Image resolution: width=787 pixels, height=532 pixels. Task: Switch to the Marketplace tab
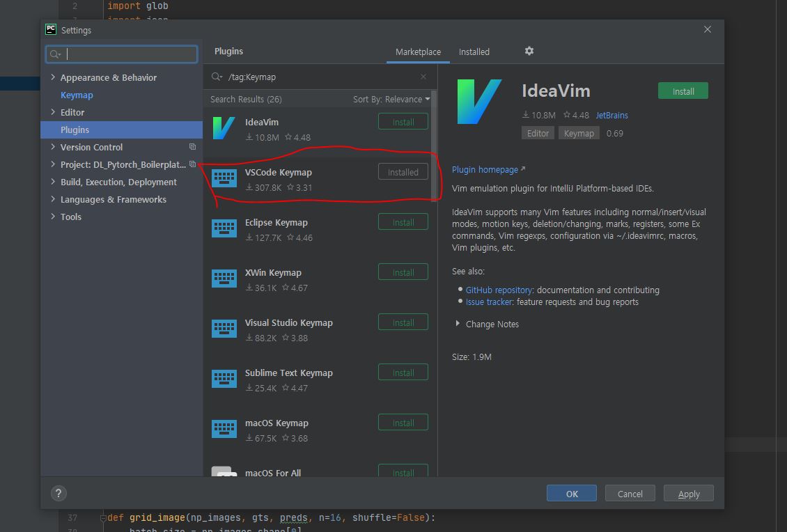[418, 52]
